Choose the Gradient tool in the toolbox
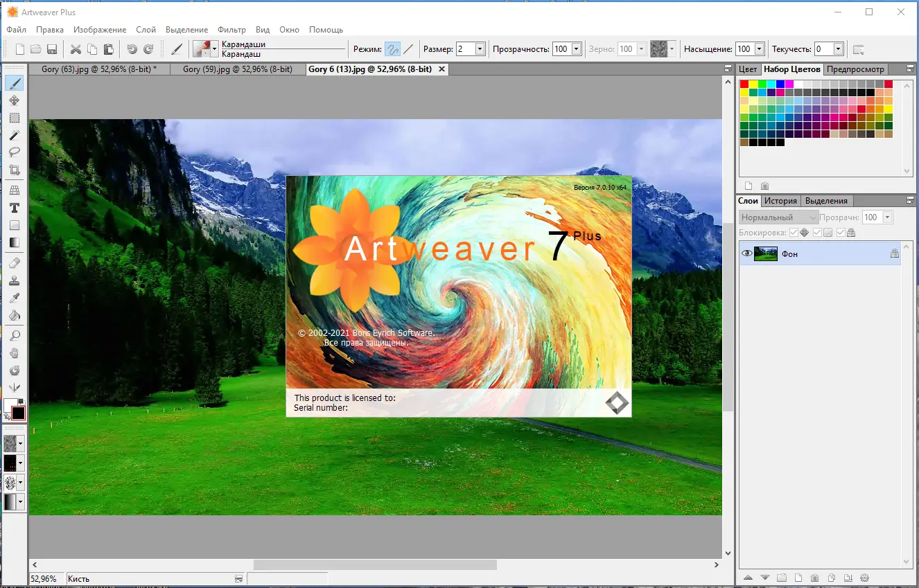Screen dimensions: 919x588 (x=15, y=242)
